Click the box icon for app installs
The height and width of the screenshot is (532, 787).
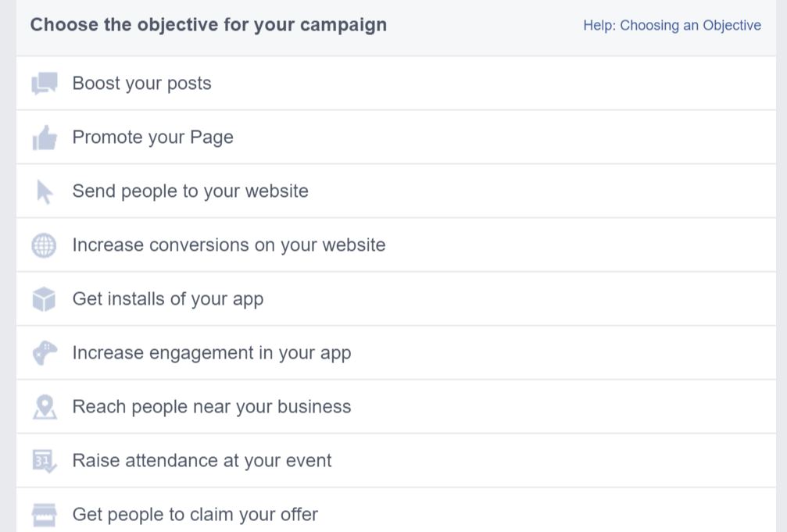pyautogui.click(x=45, y=299)
